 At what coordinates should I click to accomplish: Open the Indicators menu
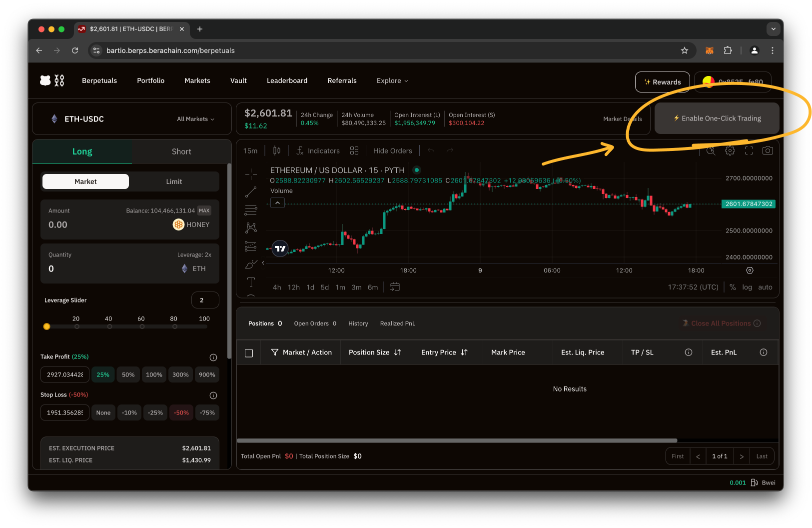click(x=318, y=150)
